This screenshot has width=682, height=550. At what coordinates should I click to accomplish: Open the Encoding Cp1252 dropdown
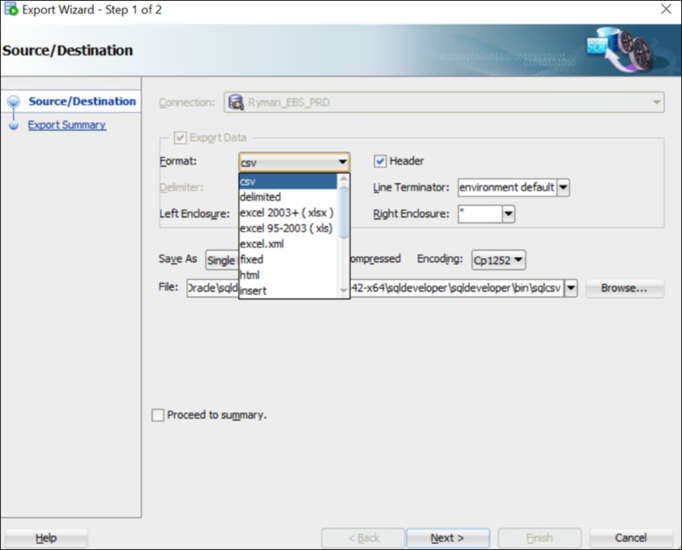(x=518, y=260)
